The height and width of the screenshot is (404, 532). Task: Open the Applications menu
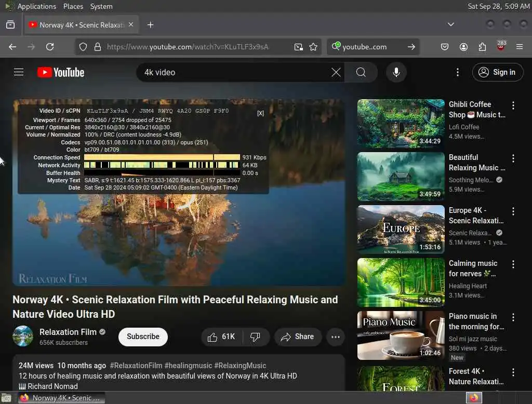tap(37, 6)
